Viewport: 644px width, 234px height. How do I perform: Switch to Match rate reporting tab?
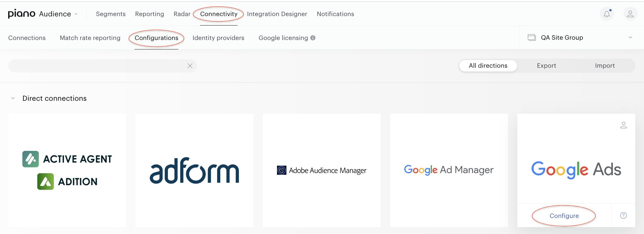point(90,38)
